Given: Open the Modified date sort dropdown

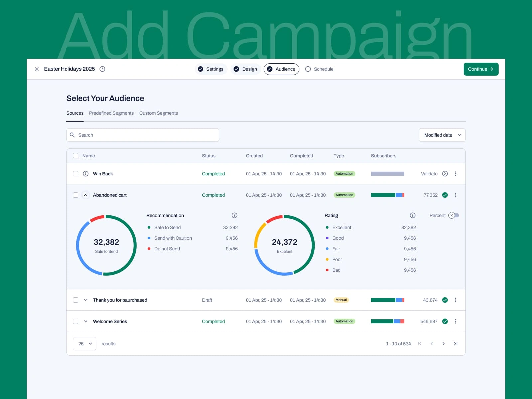Looking at the screenshot, I should click(x=442, y=135).
